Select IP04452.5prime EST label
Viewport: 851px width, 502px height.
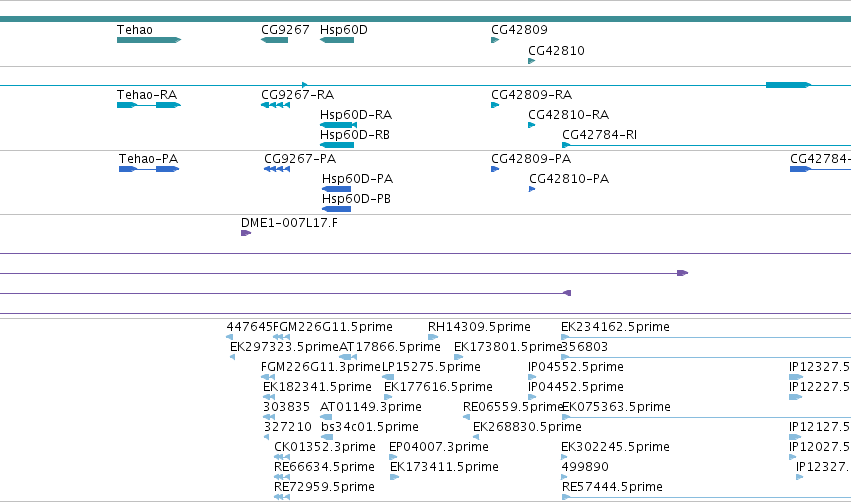[x=575, y=387]
